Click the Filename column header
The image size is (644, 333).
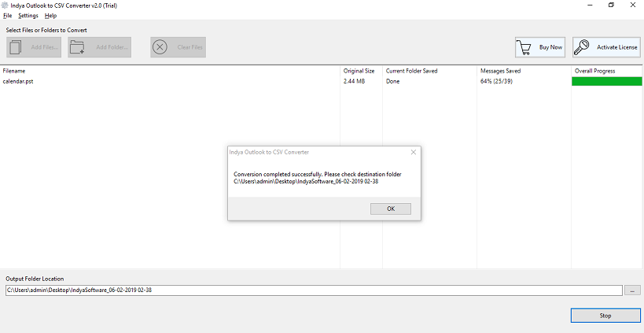tap(14, 71)
